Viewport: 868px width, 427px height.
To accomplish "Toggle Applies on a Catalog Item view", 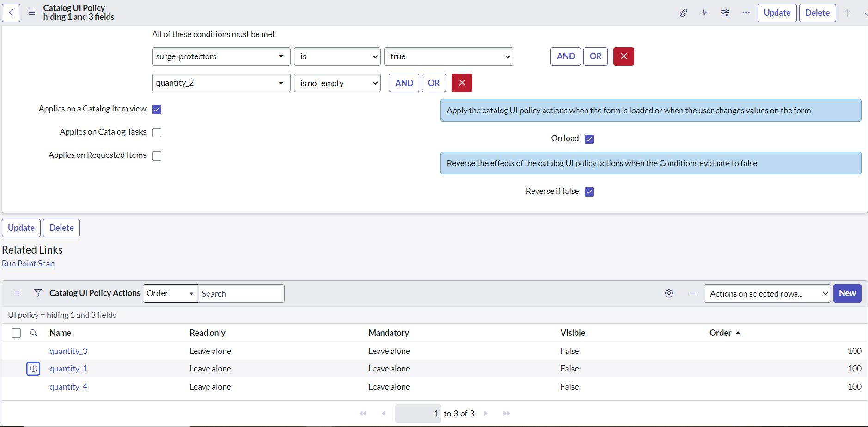I will (x=157, y=110).
